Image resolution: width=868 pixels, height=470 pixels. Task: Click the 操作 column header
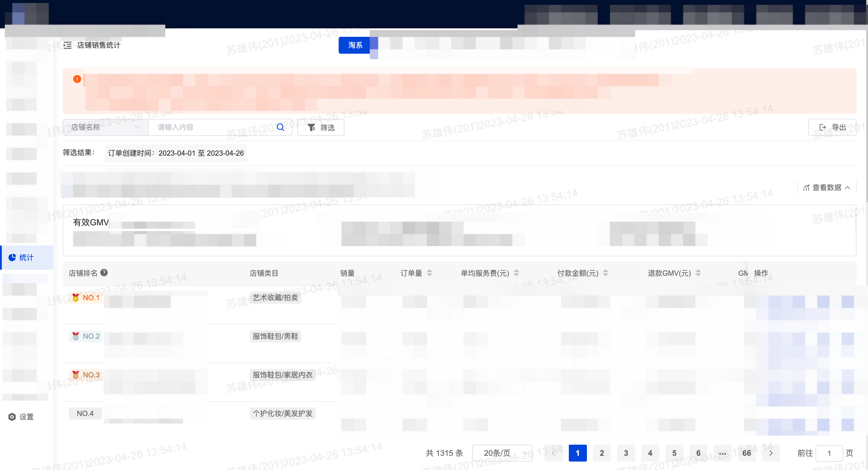tap(761, 273)
